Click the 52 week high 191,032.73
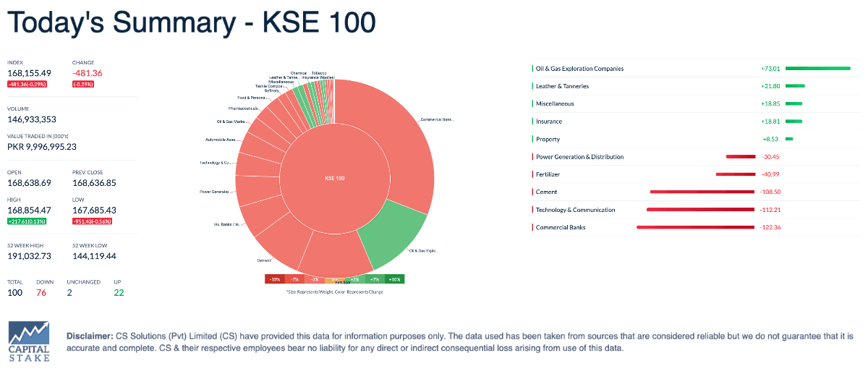 (29, 256)
